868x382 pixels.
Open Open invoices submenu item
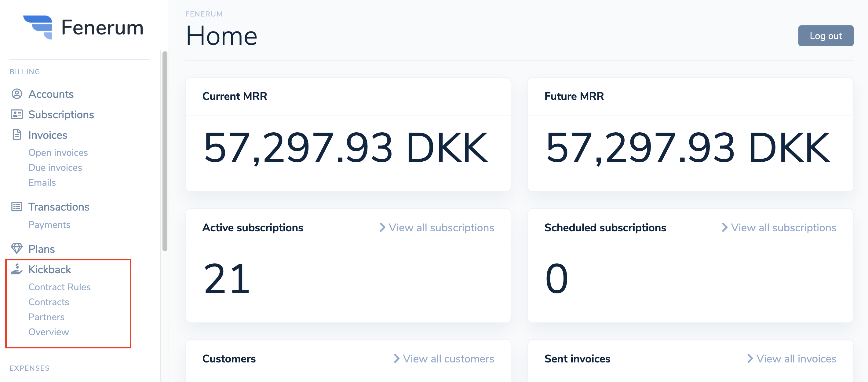point(58,152)
